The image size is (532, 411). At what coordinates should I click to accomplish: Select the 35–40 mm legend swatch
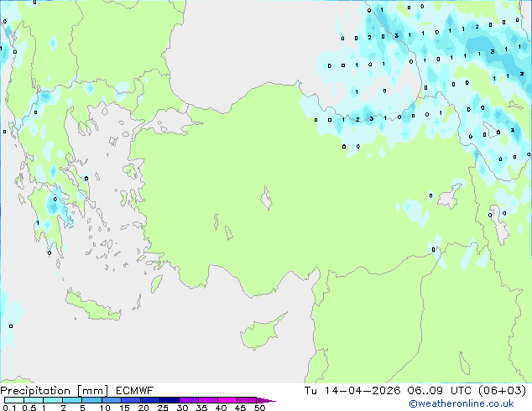pyautogui.click(x=208, y=400)
